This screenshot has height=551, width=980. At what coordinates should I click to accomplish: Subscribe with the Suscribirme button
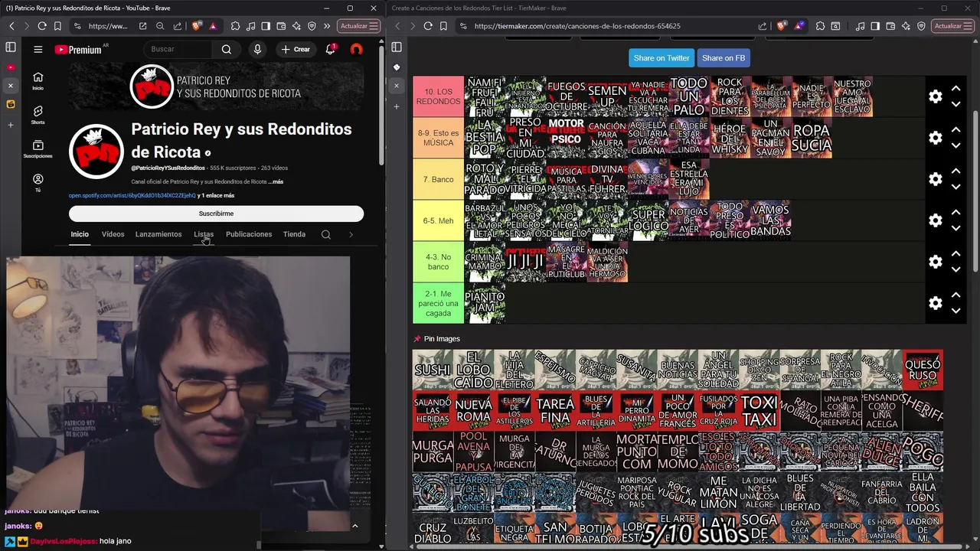[216, 214]
